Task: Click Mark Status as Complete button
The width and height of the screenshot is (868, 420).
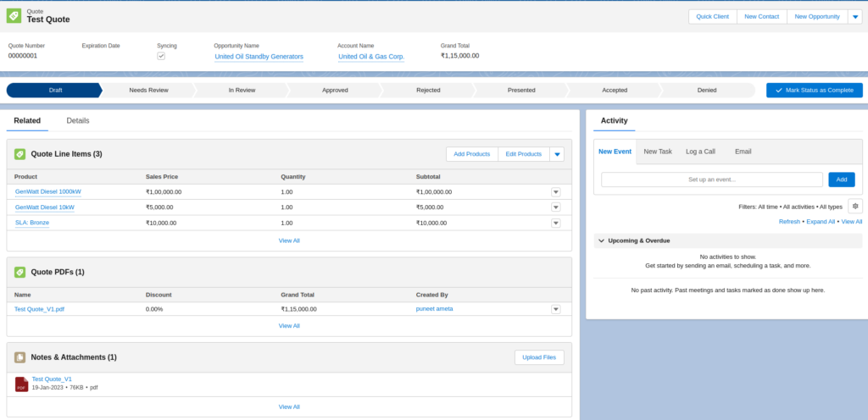Action: click(814, 90)
